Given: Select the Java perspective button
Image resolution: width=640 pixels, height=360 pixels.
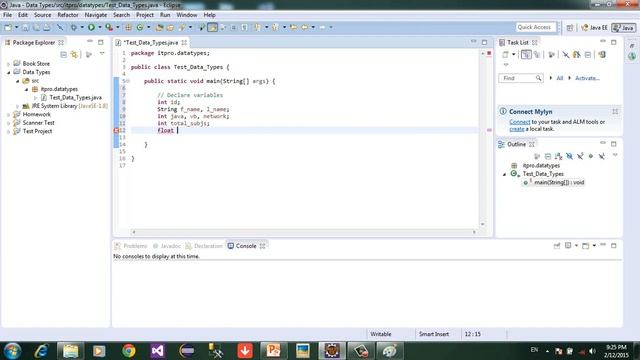Looking at the screenshot, I should pyautogui.click(x=624, y=28).
